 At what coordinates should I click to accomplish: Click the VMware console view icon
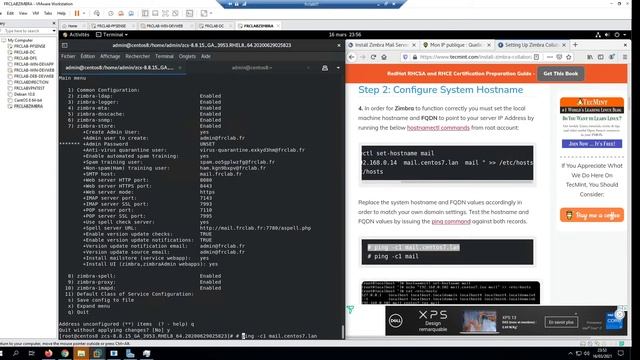pos(190,13)
